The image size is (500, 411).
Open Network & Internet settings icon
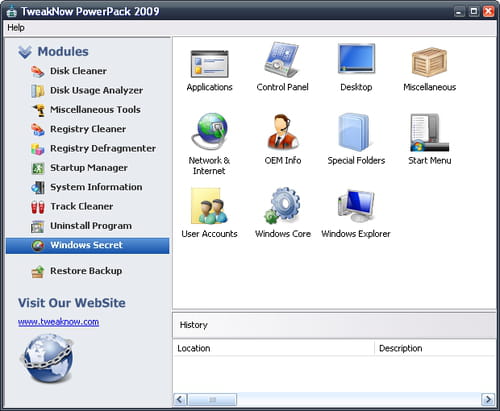pyautogui.click(x=209, y=131)
